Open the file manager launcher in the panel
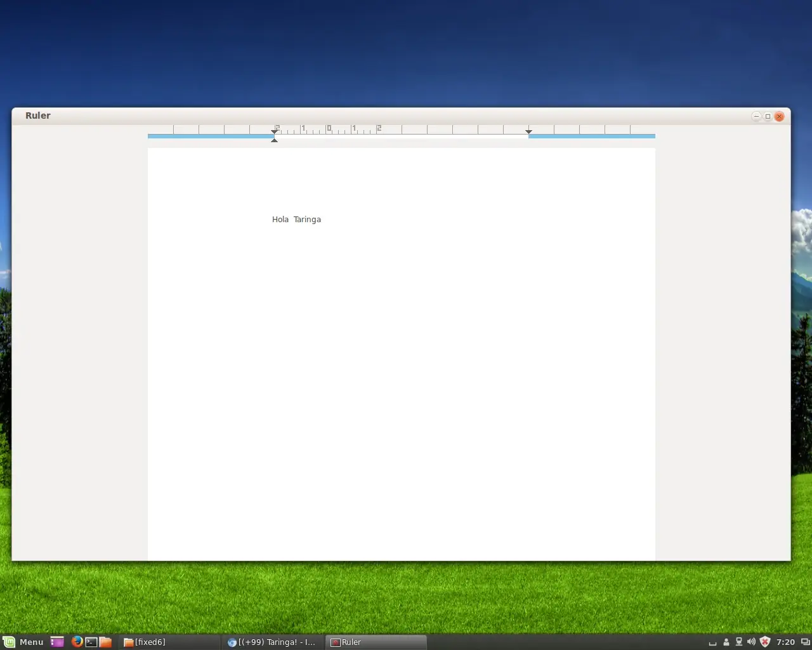The width and height of the screenshot is (812, 650). point(105,642)
